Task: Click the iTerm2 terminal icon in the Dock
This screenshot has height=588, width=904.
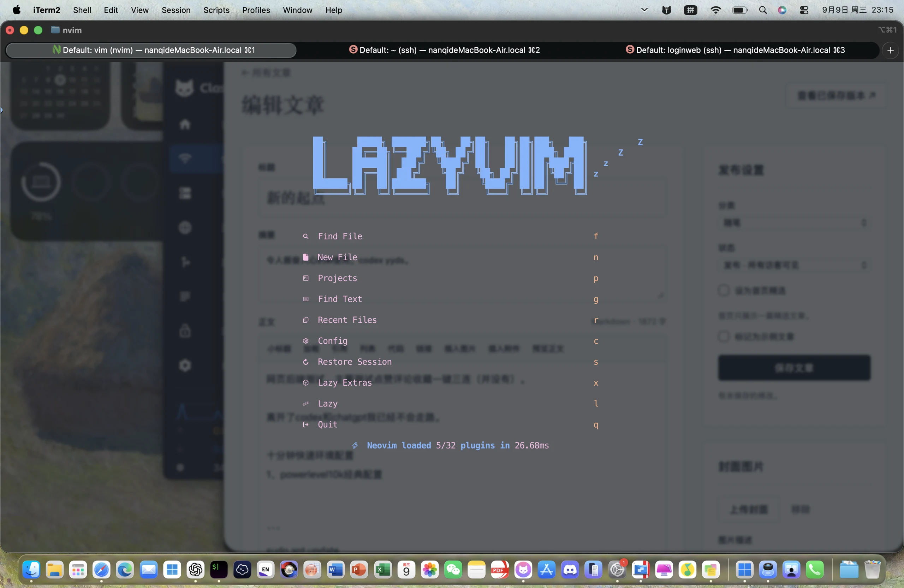Action: [x=219, y=569]
